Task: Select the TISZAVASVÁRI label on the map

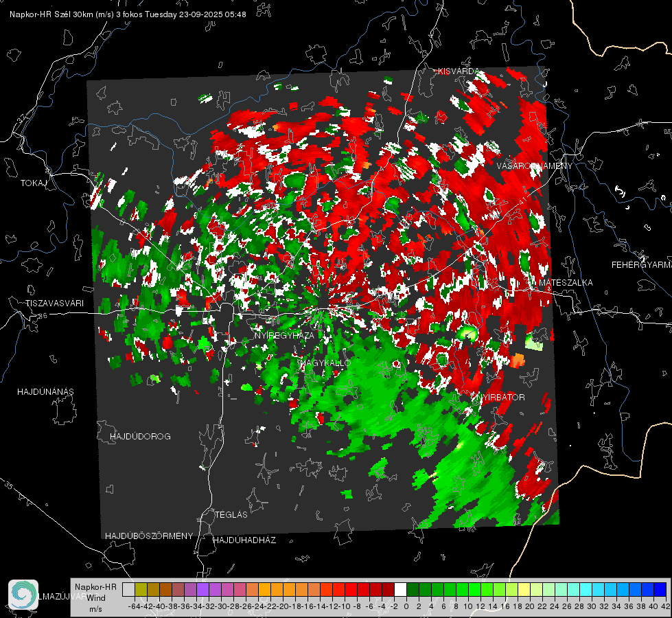Action: (54, 304)
